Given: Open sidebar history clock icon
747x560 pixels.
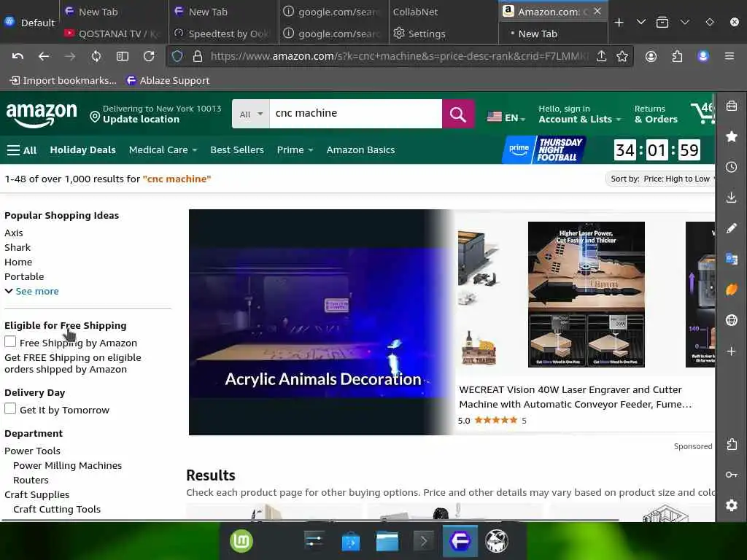Looking at the screenshot, I should point(731,167).
